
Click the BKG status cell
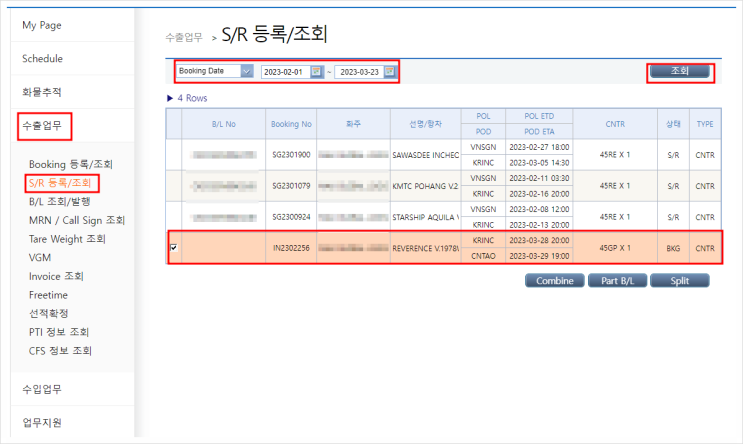tap(673, 248)
